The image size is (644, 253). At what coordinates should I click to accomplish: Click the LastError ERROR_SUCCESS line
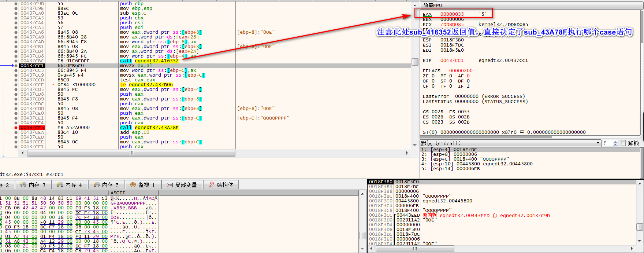pyautogui.click(x=474, y=96)
